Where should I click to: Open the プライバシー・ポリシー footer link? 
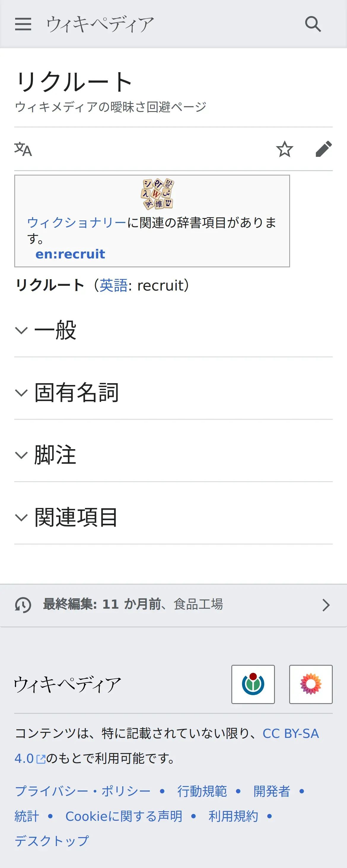(82, 791)
